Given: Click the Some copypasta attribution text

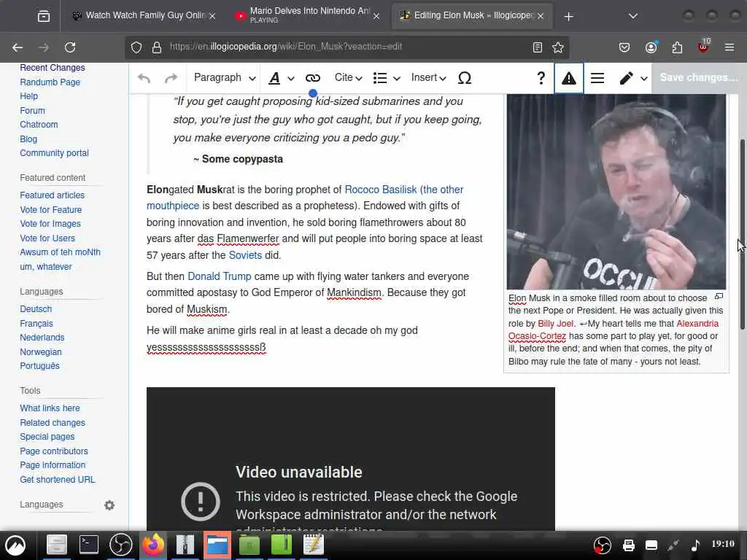Looking at the screenshot, I should click(x=242, y=159).
